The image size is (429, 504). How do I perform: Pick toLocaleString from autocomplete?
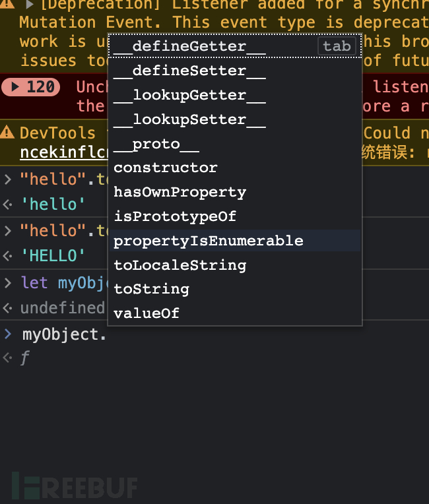click(x=180, y=265)
